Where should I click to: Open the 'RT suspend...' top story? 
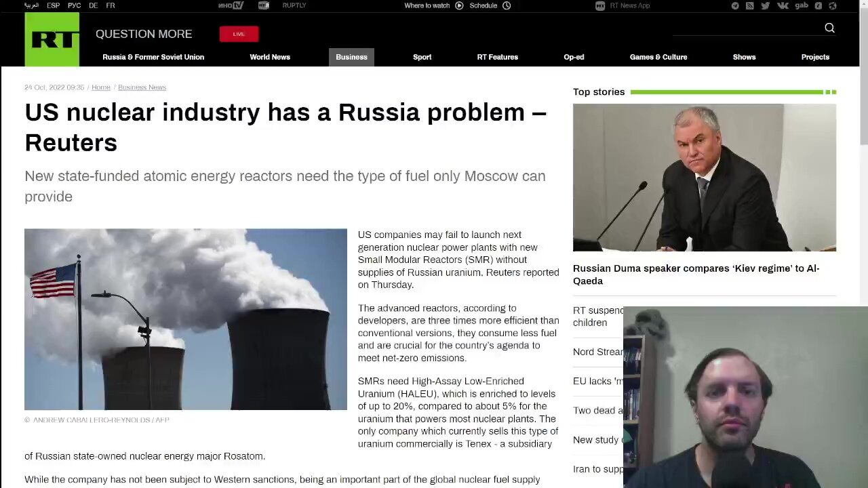point(598,317)
